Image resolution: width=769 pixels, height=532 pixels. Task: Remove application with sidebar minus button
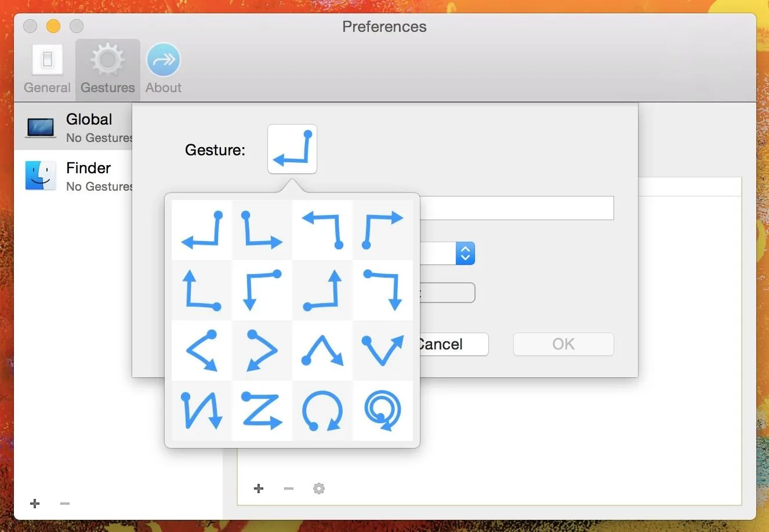click(x=65, y=504)
